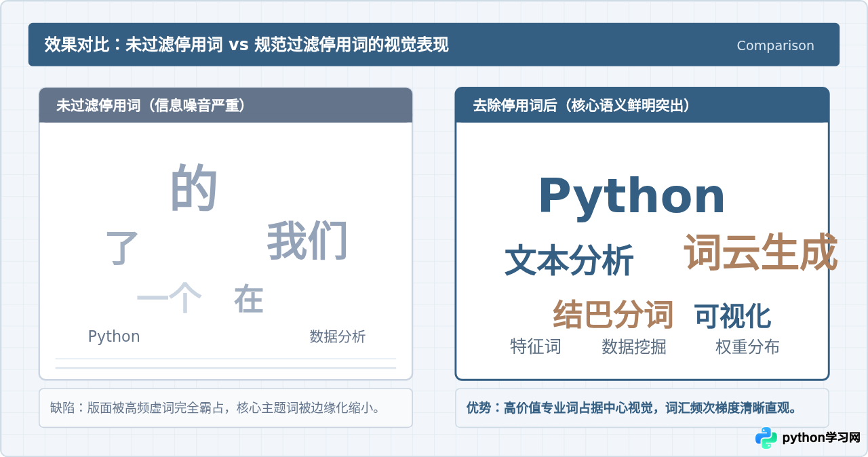
Task: Click the brown word 词云生成
Action: coord(761,252)
